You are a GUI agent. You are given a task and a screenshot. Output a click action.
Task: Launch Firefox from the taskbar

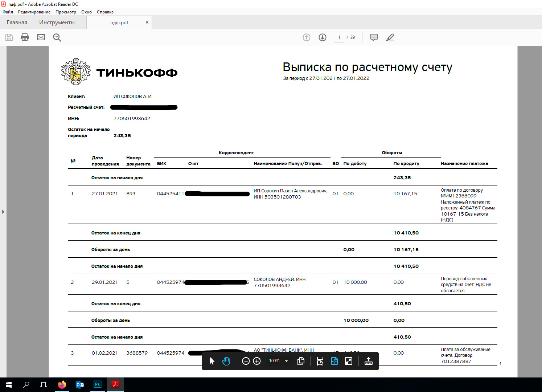point(62,385)
